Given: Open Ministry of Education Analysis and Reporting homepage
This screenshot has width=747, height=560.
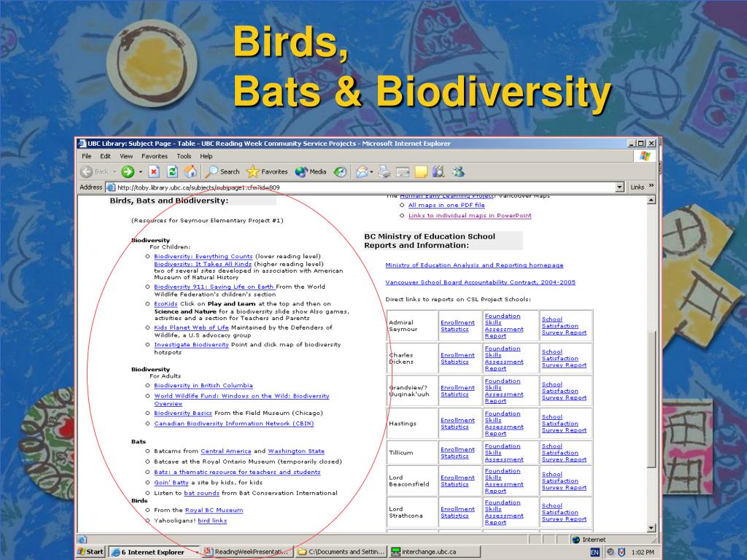Looking at the screenshot, I should tap(474, 265).
